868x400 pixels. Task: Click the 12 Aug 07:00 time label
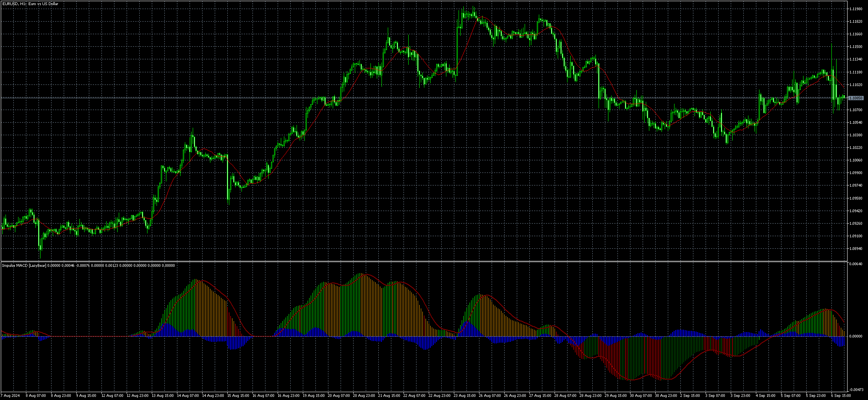click(112, 396)
